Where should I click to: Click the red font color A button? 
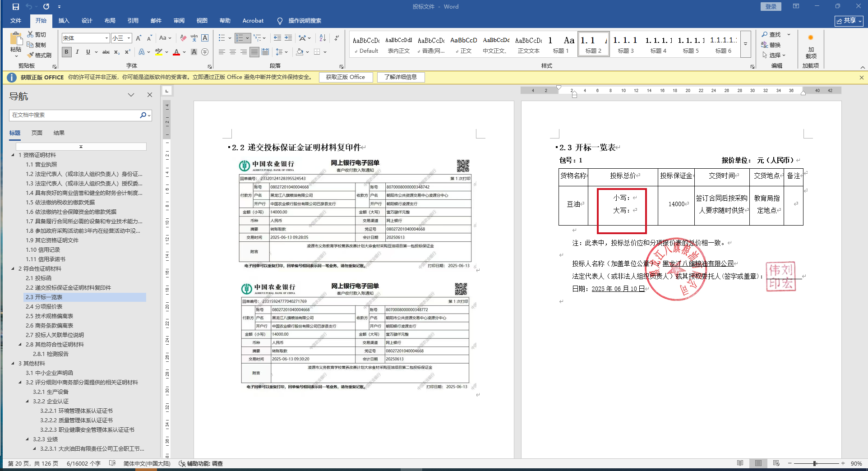click(x=176, y=52)
